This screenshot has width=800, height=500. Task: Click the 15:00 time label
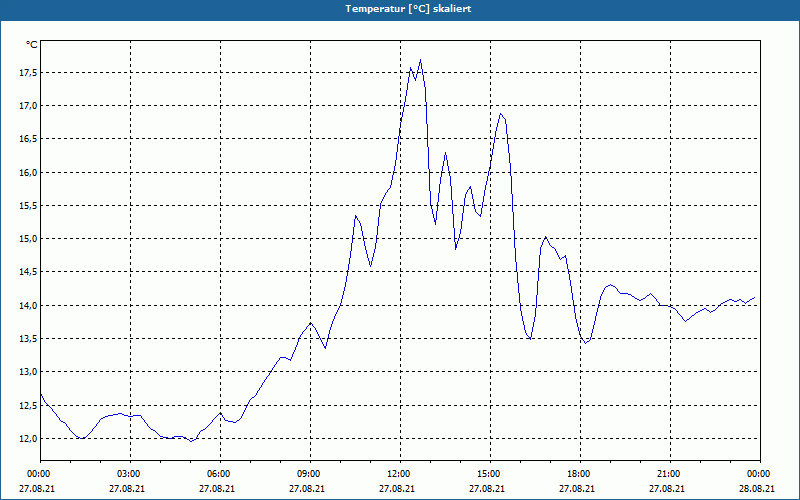pyautogui.click(x=490, y=474)
